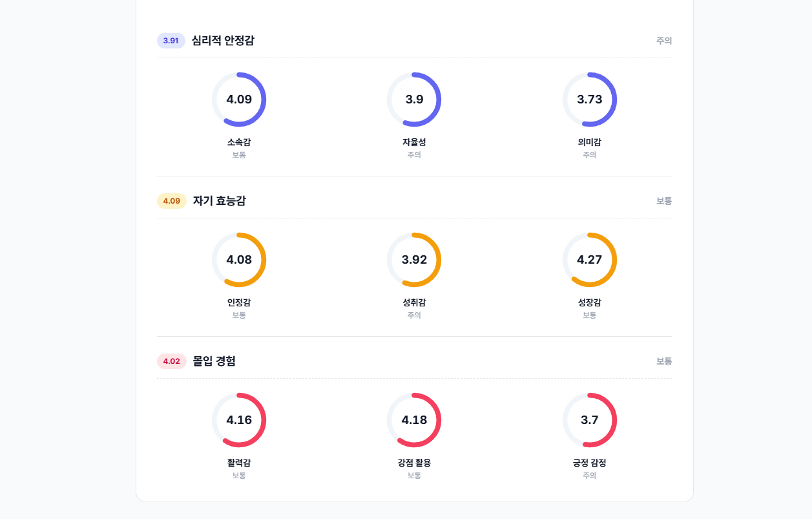This screenshot has height=519, width=812.
Task: Open the 인정감 progress circle
Action: (239, 260)
